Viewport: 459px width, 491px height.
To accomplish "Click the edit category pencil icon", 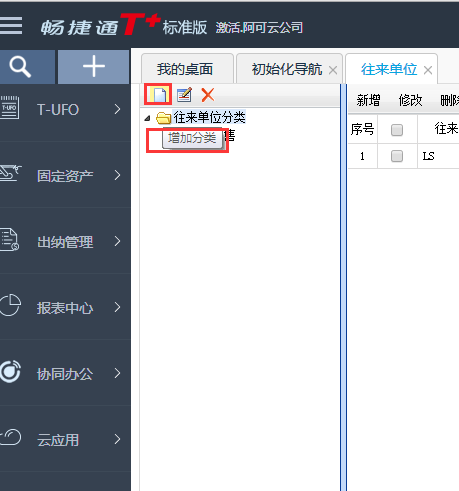I will tap(184, 95).
